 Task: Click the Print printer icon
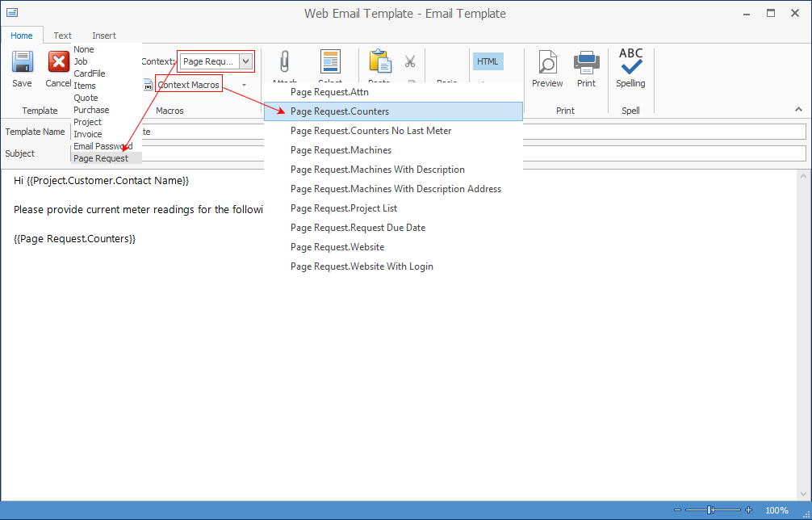pos(586,61)
